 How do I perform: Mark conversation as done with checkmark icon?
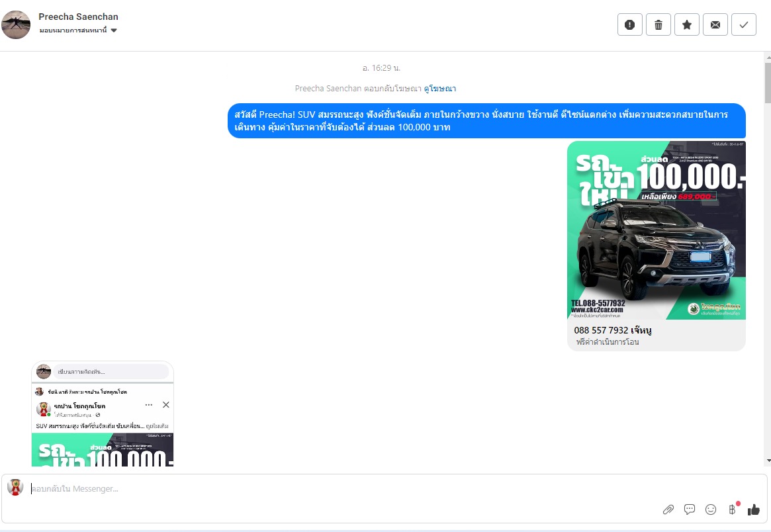[744, 24]
